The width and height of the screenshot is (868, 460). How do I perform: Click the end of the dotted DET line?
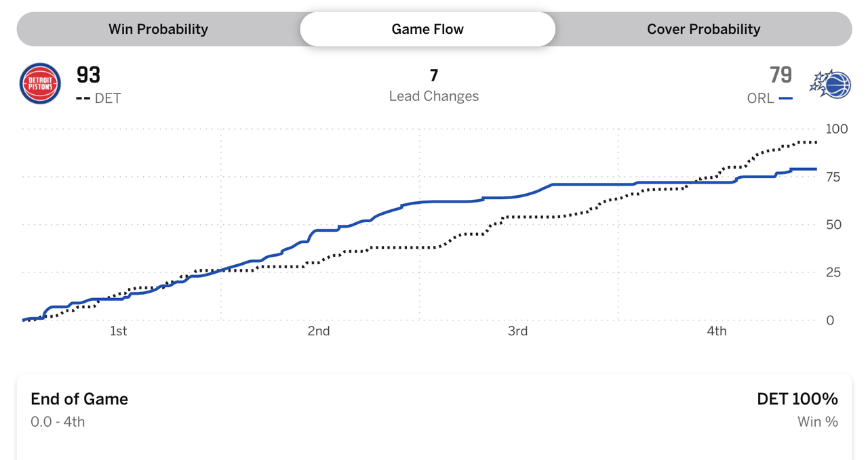(x=815, y=142)
